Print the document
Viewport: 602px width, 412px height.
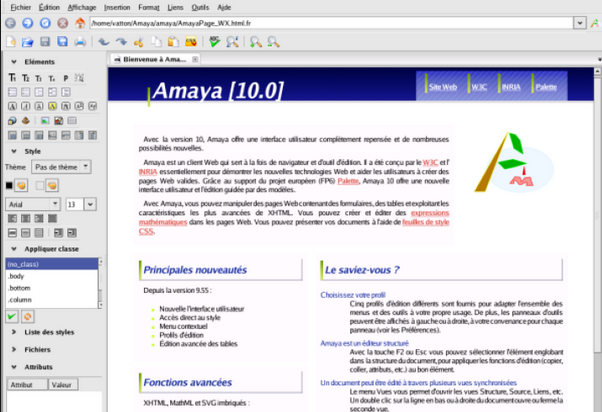(x=80, y=41)
